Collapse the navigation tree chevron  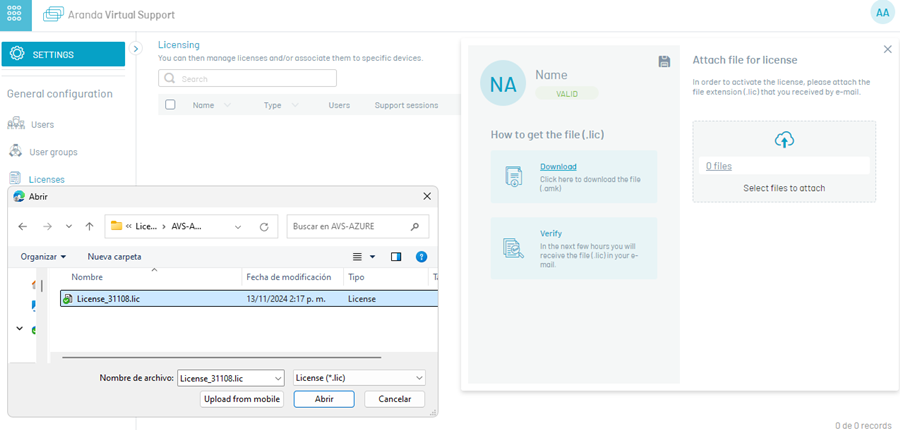tap(20, 329)
